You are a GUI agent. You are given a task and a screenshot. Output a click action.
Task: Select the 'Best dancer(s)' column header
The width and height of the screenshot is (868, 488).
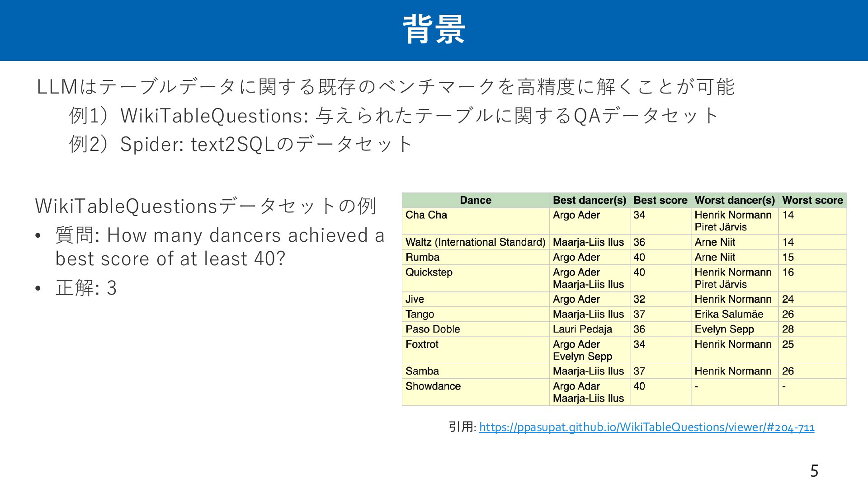coord(590,200)
